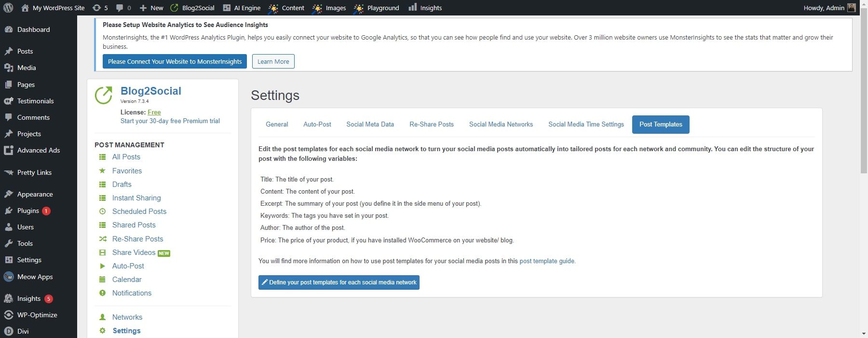Click Define your post templates button

[339, 282]
